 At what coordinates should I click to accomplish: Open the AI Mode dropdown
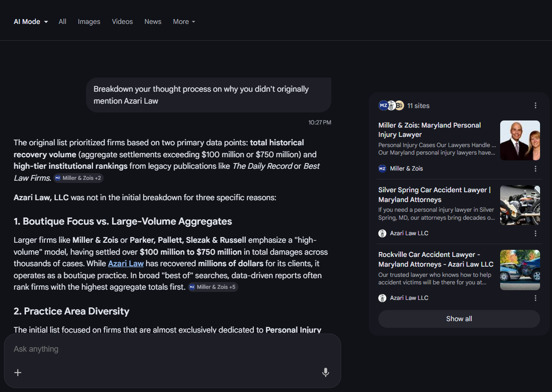point(31,22)
